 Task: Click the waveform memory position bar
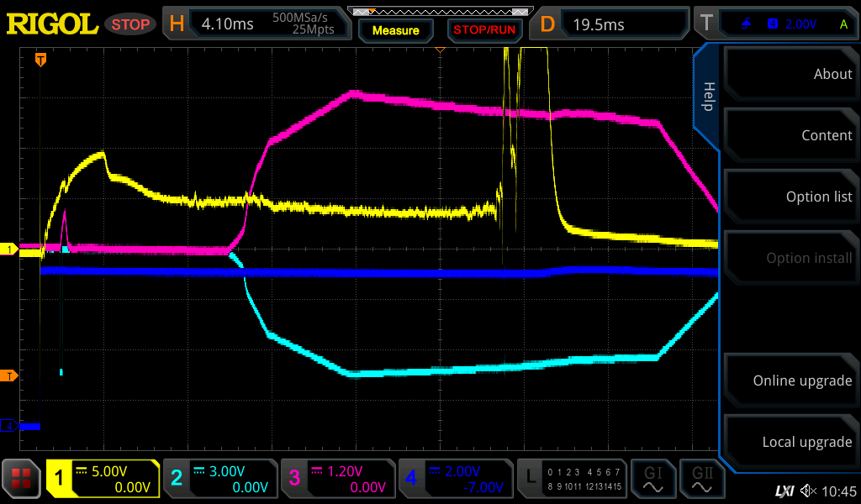point(440,12)
